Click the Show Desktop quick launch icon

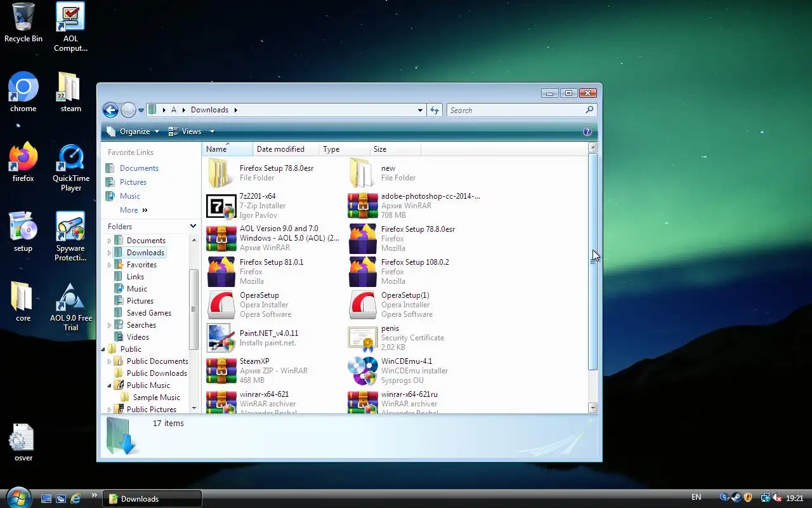click(x=46, y=498)
